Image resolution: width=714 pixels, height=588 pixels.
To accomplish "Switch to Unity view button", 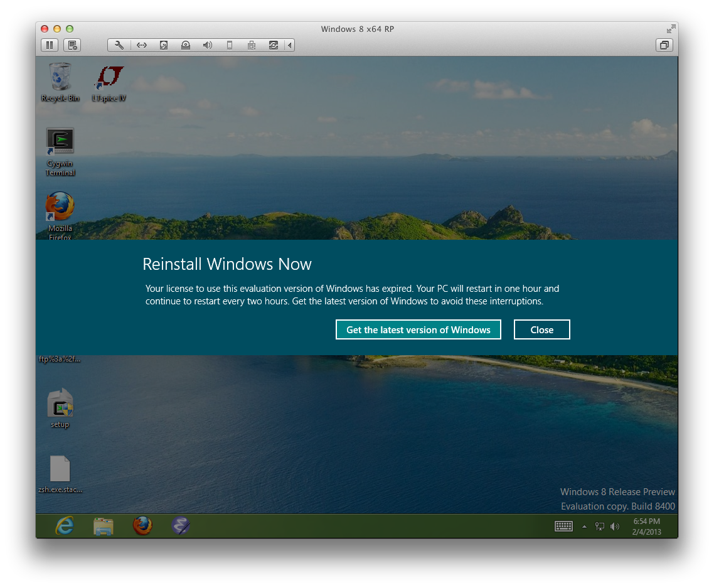I will tap(664, 45).
